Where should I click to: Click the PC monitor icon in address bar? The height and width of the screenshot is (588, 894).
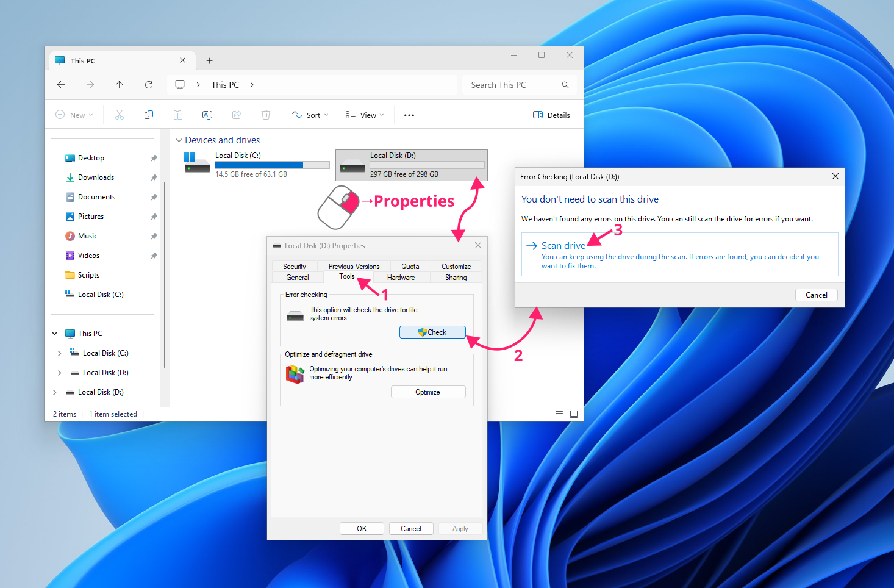click(x=180, y=85)
